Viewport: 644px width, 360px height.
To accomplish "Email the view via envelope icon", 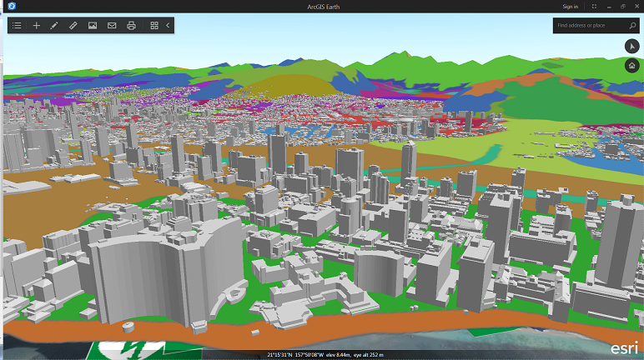I will (x=112, y=26).
